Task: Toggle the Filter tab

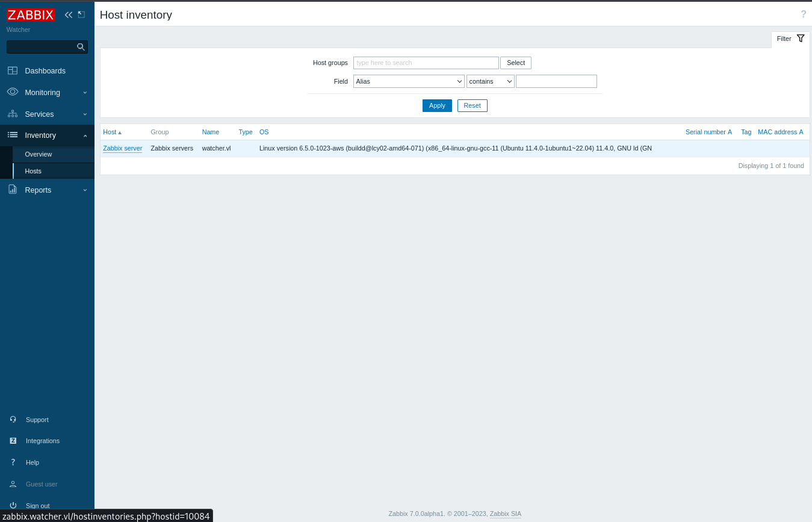Action: tap(790, 39)
